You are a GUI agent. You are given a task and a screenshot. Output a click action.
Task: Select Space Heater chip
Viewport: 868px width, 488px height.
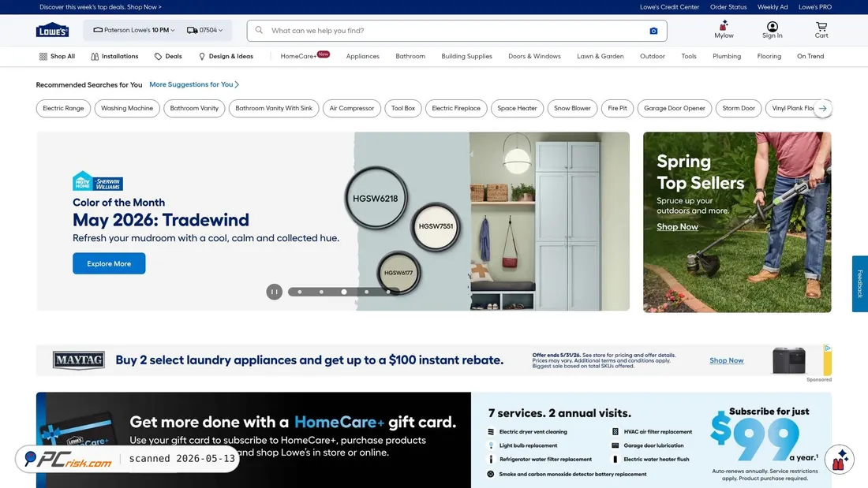point(517,109)
